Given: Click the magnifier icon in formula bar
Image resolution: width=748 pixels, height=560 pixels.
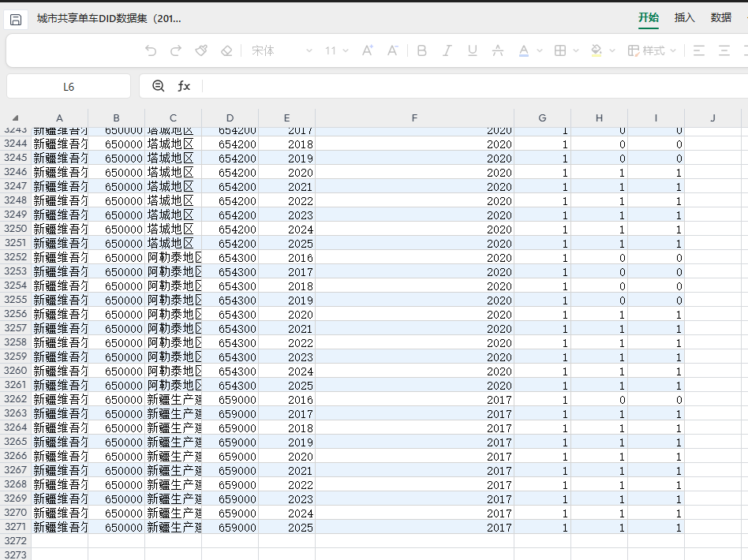Looking at the screenshot, I should coord(158,86).
